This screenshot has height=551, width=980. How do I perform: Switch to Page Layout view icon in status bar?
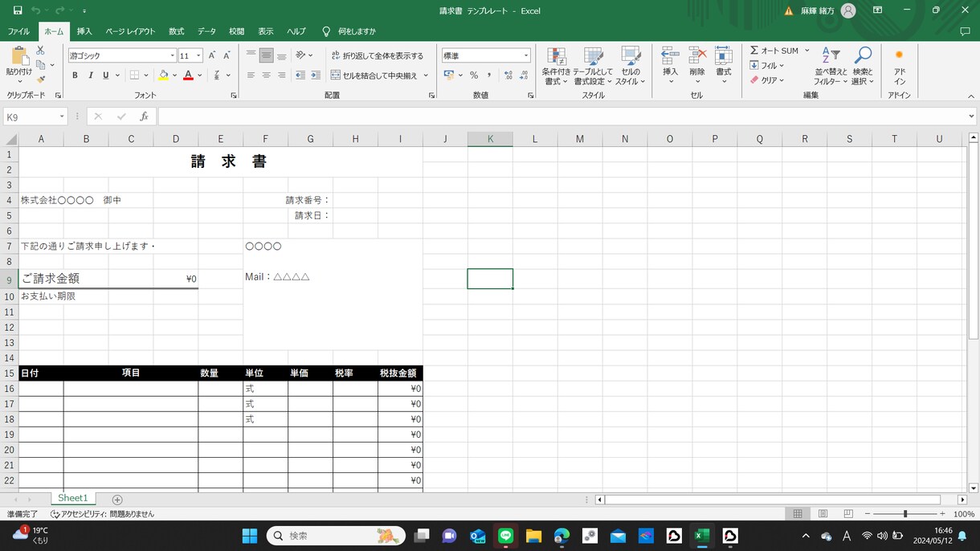(823, 513)
